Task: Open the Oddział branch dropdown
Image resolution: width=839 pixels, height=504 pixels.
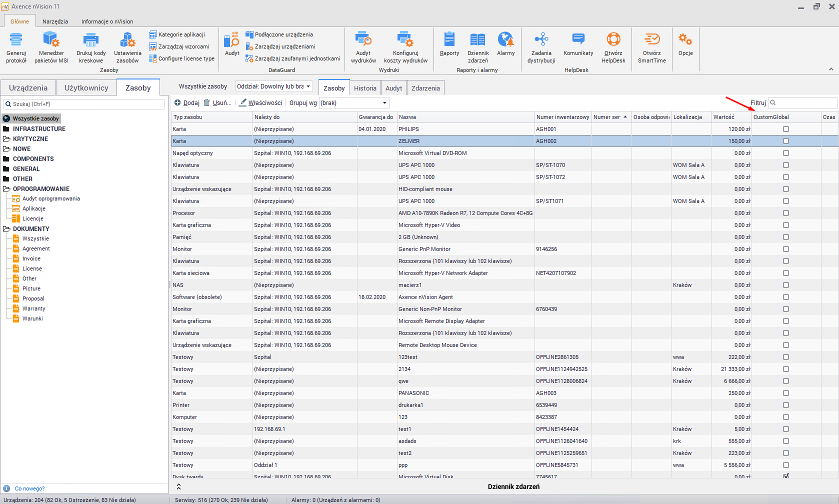Action: (274, 86)
